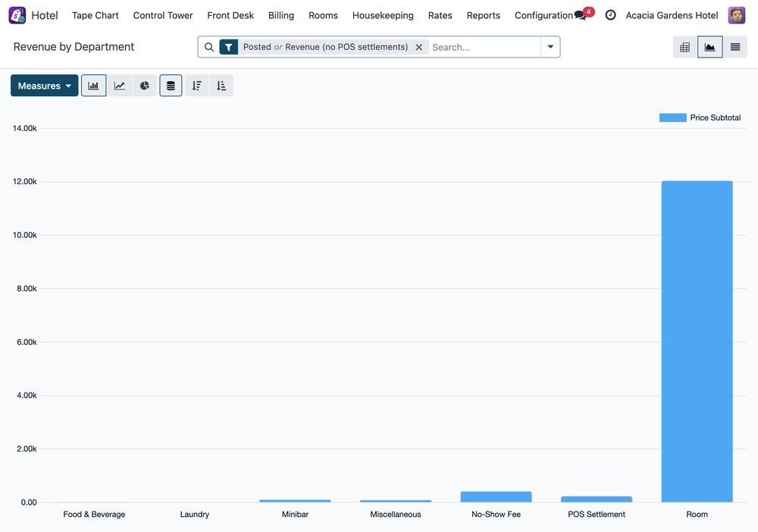Toggle the Price Subtotal legend swatch
Image resolution: width=758 pixels, height=532 pixels.
click(673, 117)
